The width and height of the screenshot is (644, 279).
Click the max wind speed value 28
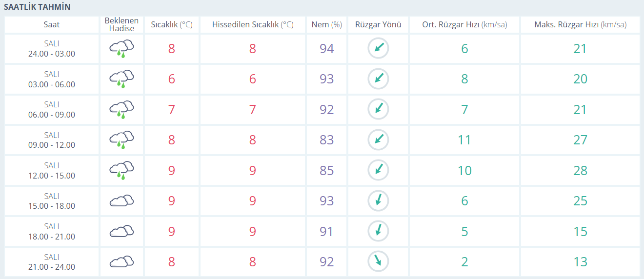tap(580, 170)
